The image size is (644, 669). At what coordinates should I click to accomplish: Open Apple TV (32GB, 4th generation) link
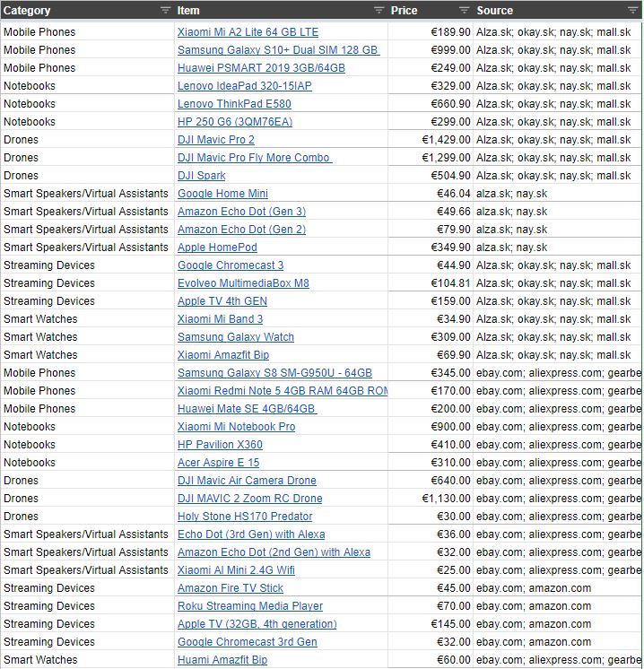(x=257, y=623)
